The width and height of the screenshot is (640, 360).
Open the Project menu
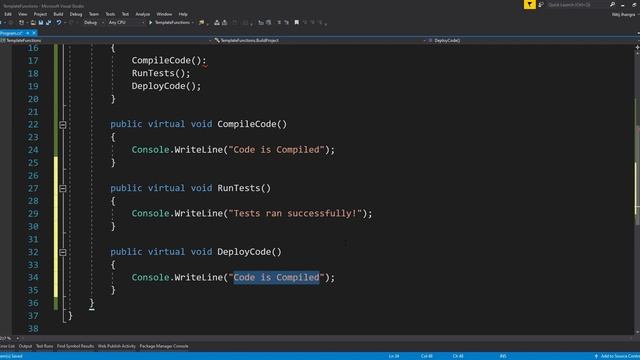click(x=40, y=14)
